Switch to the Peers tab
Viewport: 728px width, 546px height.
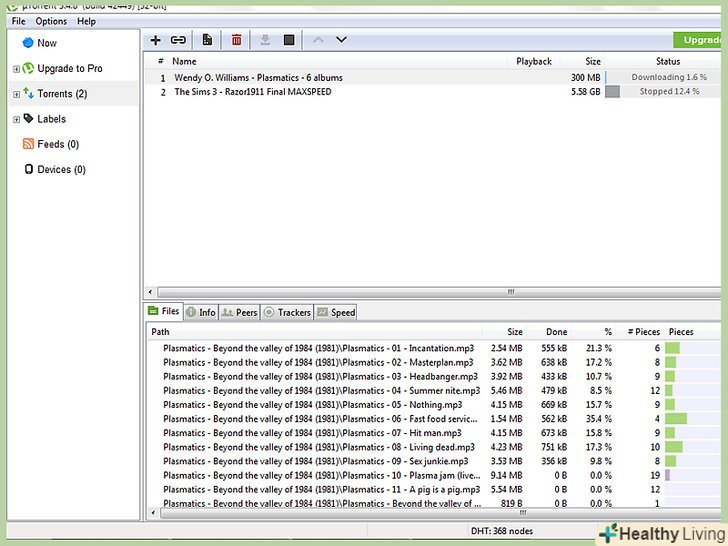point(239,312)
